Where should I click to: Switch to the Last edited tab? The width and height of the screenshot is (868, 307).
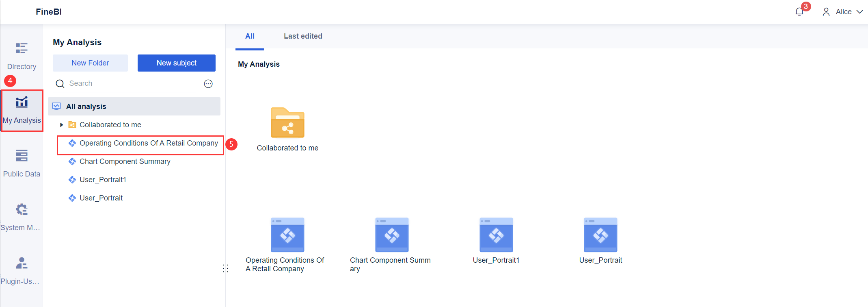pyautogui.click(x=303, y=36)
